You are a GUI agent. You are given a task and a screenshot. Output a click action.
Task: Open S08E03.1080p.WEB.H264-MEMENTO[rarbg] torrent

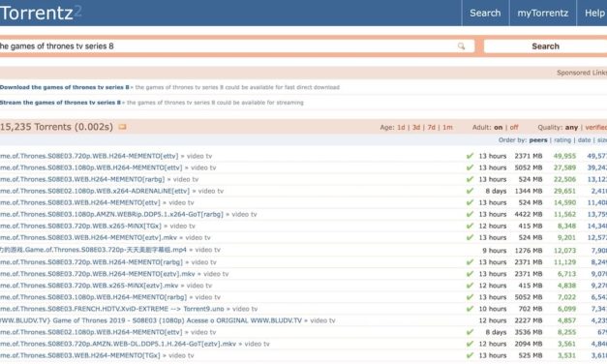(x=93, y=297)
